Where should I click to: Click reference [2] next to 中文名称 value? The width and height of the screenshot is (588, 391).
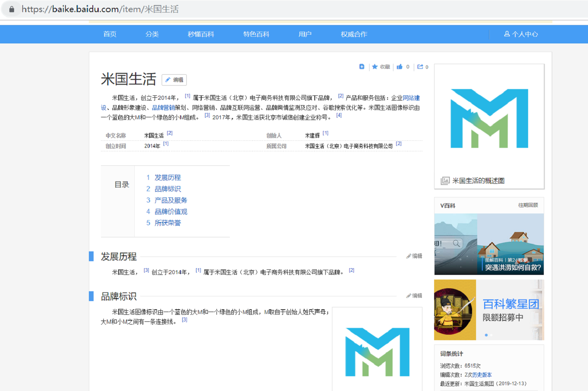coord(170,133)
